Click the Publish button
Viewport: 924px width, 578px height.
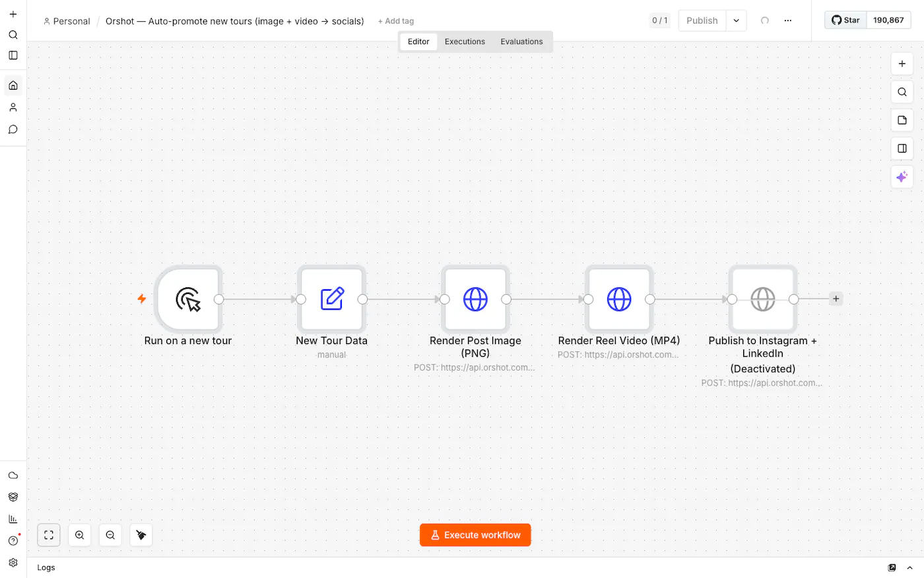coord(702,20)
